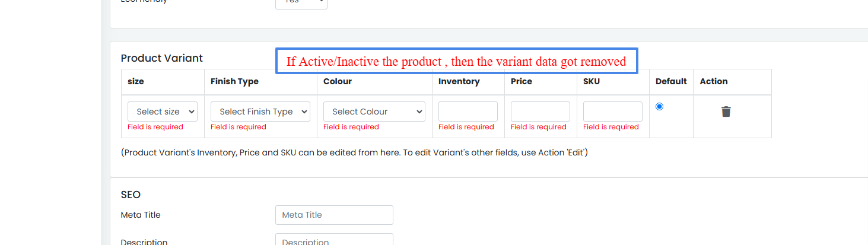Viewport: 868px width, 245px height.
Task: Click the size column header
Action: coord(136,81)
